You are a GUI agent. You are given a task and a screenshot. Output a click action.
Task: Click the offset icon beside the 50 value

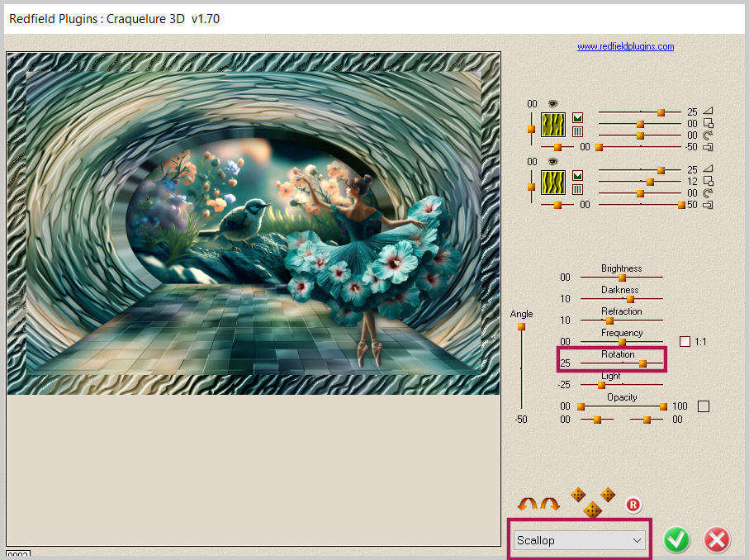coord(708,205)
